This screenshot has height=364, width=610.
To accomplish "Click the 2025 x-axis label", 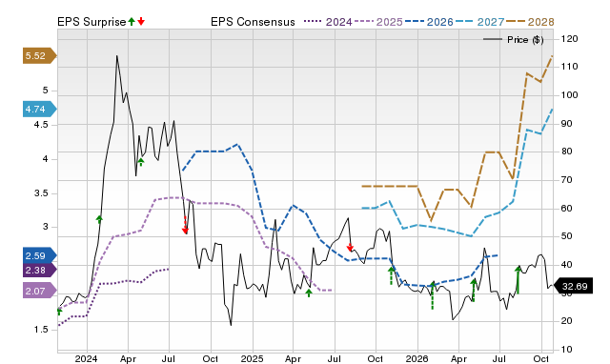I will click(x=252, y=358).
